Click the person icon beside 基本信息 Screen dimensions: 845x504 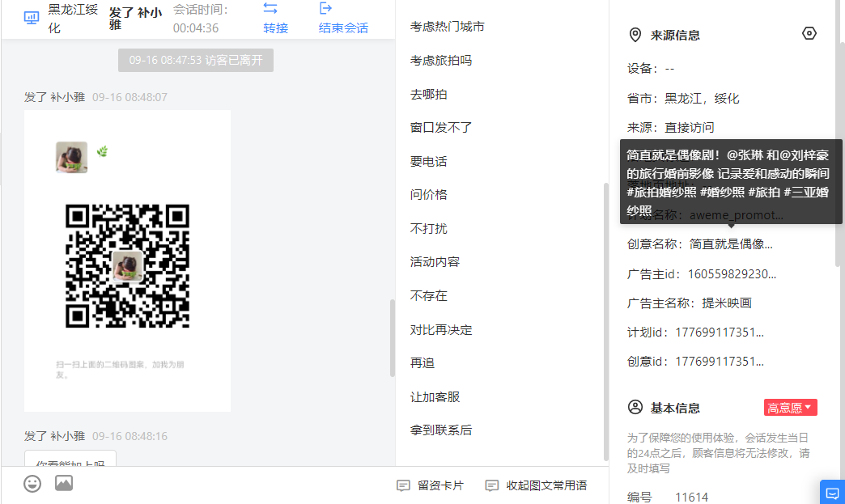[635, 407]
